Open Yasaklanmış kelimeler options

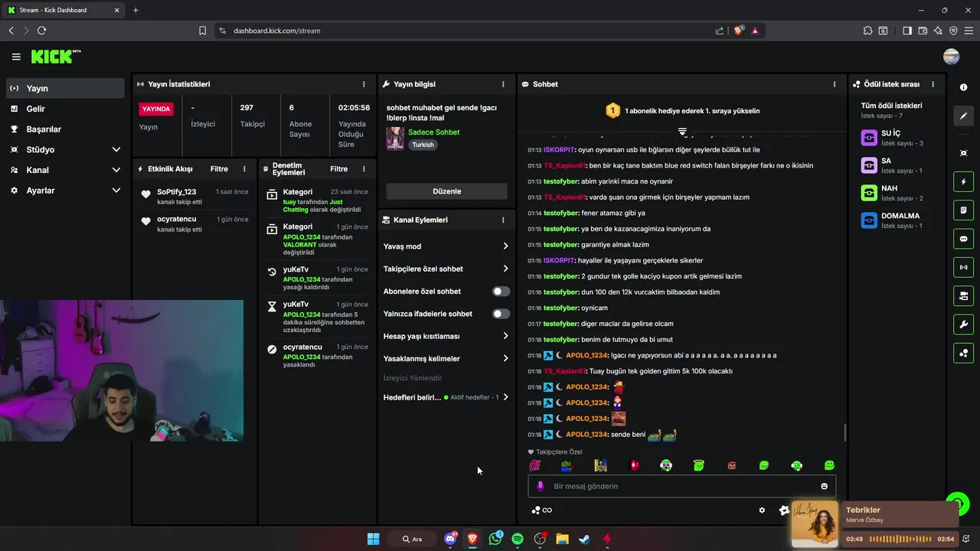(446, 358)
